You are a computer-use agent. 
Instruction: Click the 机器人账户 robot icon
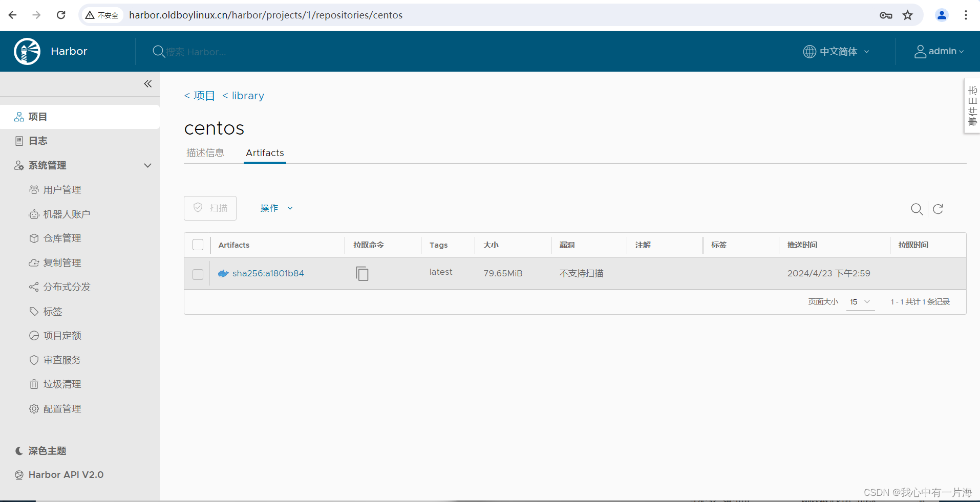[34, 214]
